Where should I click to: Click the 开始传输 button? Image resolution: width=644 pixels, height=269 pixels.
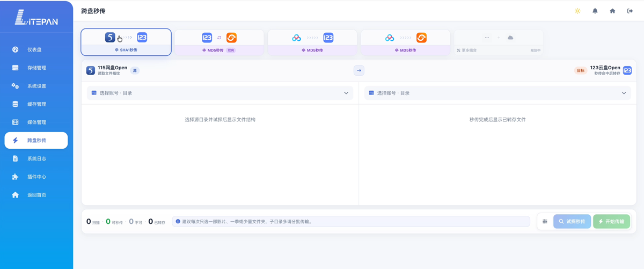point(611,221)
